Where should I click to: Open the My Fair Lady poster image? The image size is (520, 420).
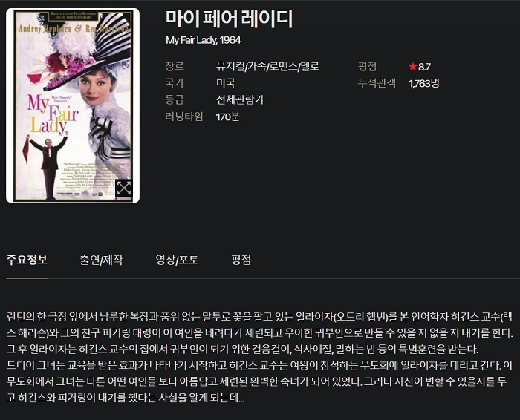73,105
